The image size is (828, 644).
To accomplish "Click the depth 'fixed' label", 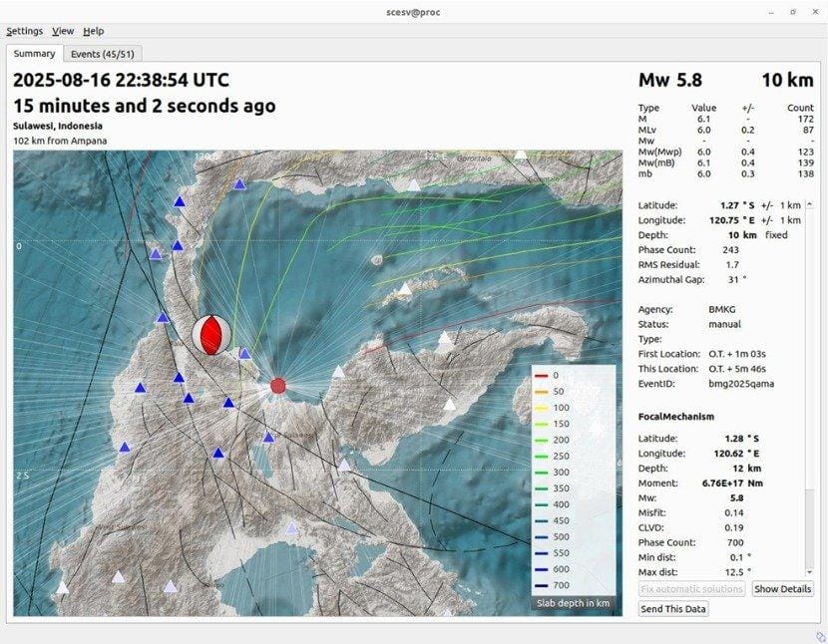I will pos(776,235).
